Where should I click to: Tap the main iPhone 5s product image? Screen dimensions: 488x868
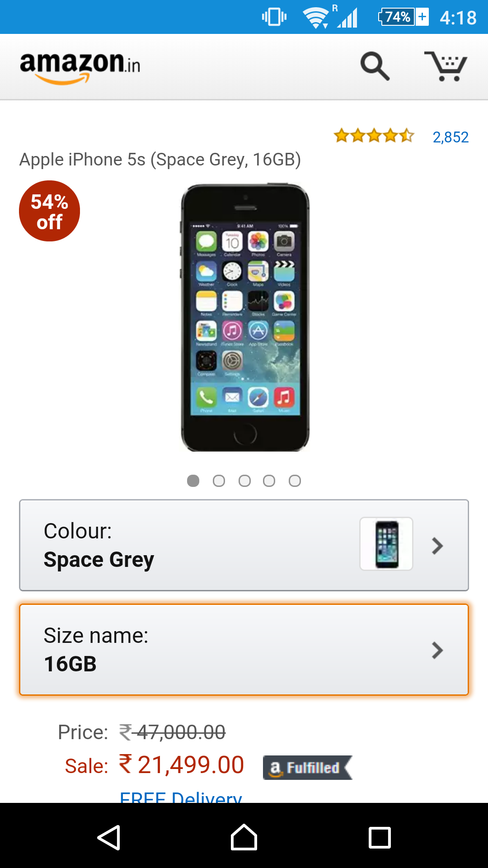click(245, 317)
